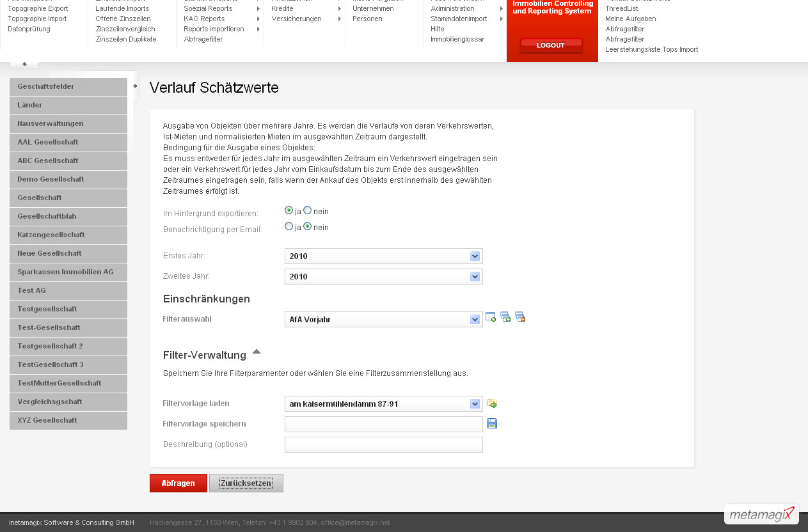
Task: Open the Datenprüfung menu item
Action: [29, 29]
